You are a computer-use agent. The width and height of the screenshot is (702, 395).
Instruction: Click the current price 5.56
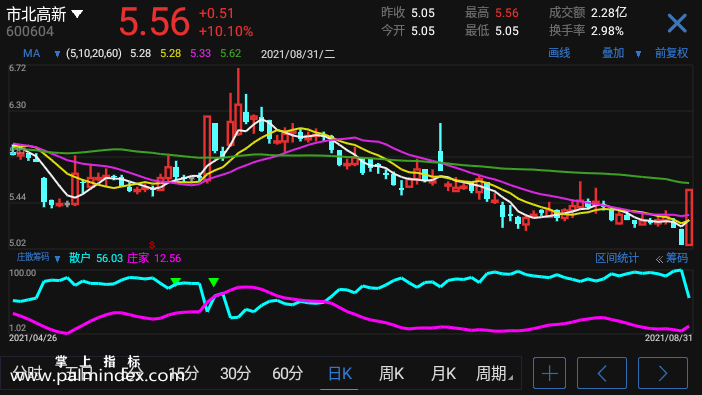[x=154, y=21]
